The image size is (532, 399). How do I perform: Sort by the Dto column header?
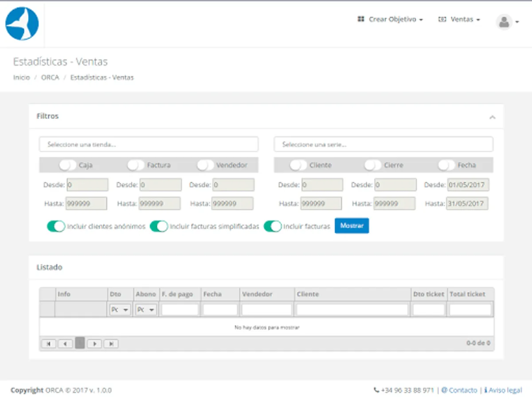pos(121,294)
